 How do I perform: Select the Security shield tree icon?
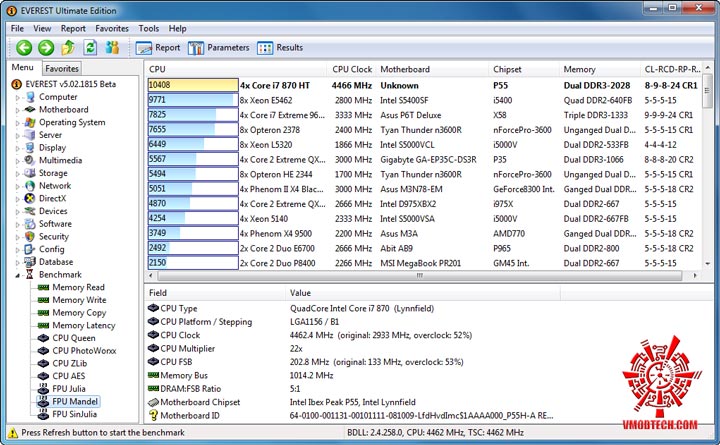click(30, 237)
